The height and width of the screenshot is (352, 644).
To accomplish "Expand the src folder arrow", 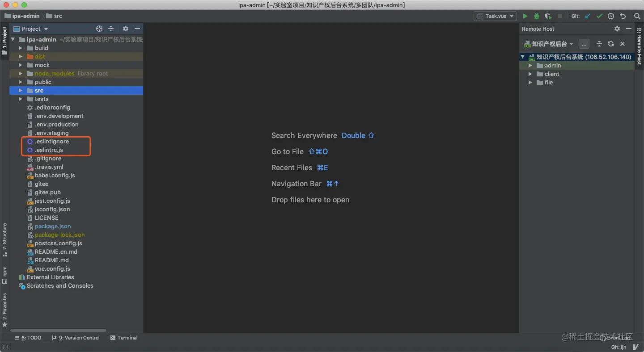I will pyautogui.click(x=20, y=90).
